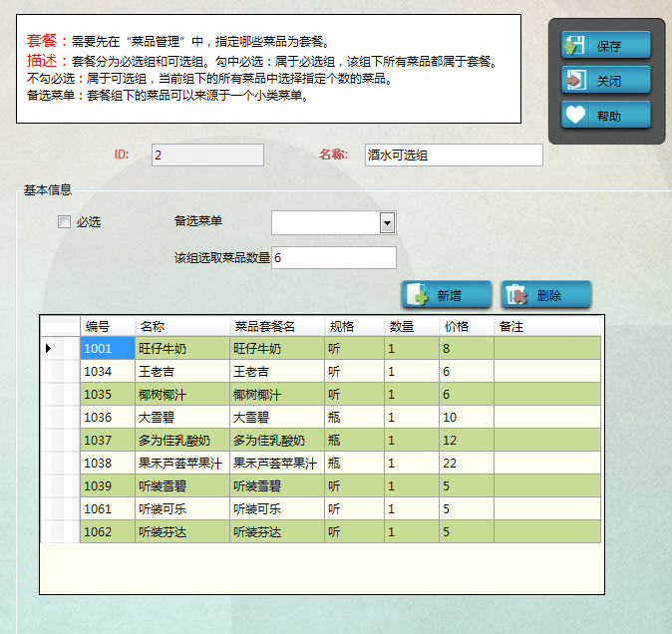Viewport: 672px width, 634px height.
Task: Toggle the 必选 checkbox
Action: [64, 222]
